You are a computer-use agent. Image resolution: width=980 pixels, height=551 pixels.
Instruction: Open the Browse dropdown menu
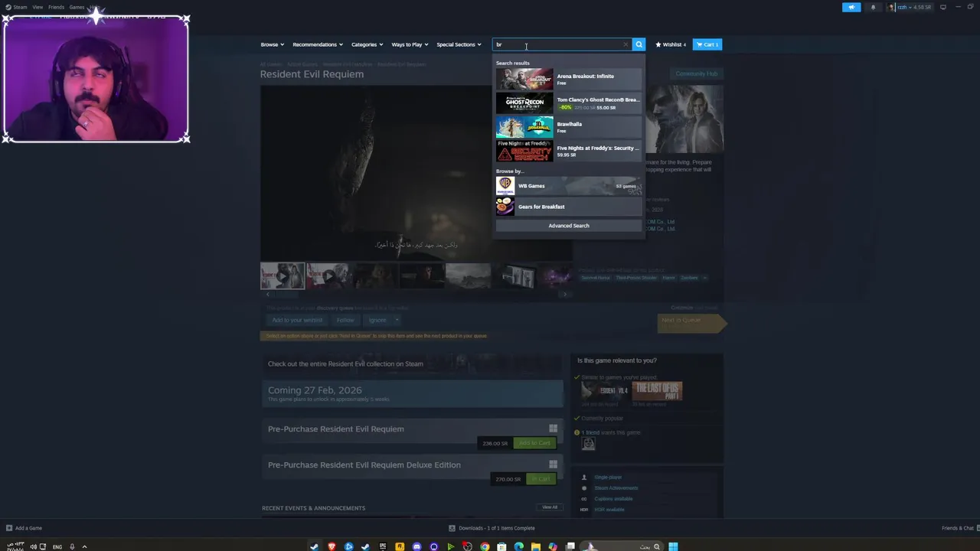[272, 44]
